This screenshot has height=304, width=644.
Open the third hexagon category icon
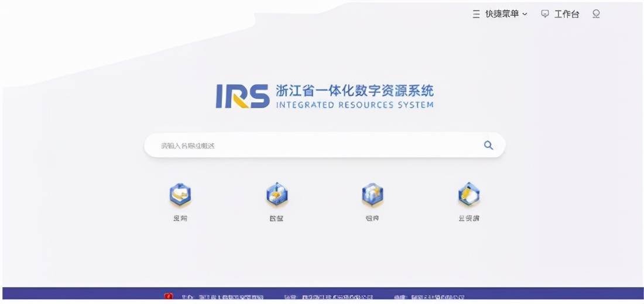372,195
